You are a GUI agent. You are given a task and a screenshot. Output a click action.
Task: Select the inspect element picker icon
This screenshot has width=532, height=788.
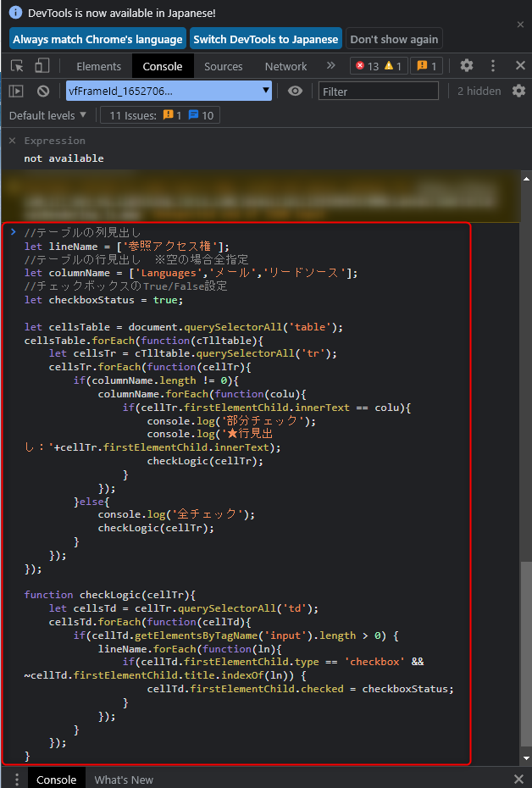(x=17, y=66)
